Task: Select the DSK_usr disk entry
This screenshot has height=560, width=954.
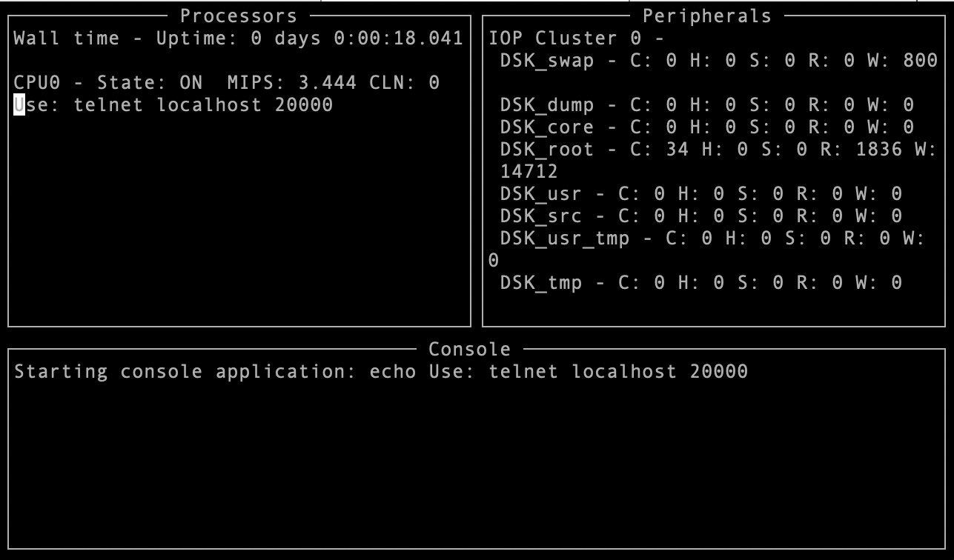Action: click(701, 193)
